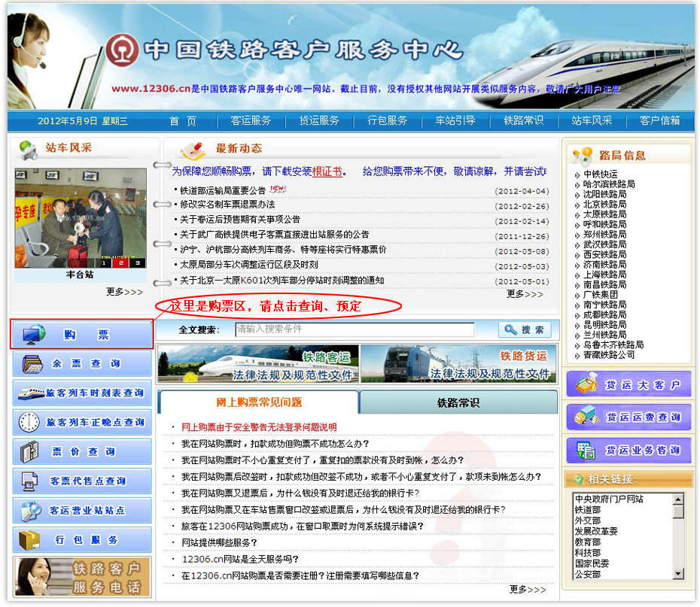Click the train icon beside 旅客列车时刻表查询
The image size is (700, 607).
click(x=32, y=393)
